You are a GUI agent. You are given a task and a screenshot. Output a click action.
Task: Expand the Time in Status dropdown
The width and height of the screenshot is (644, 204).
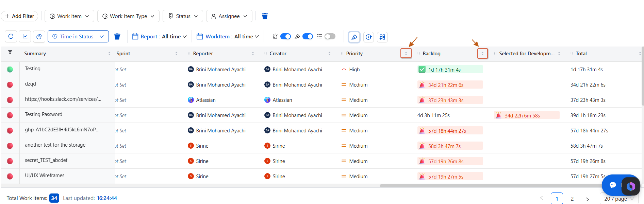[78, 36]
